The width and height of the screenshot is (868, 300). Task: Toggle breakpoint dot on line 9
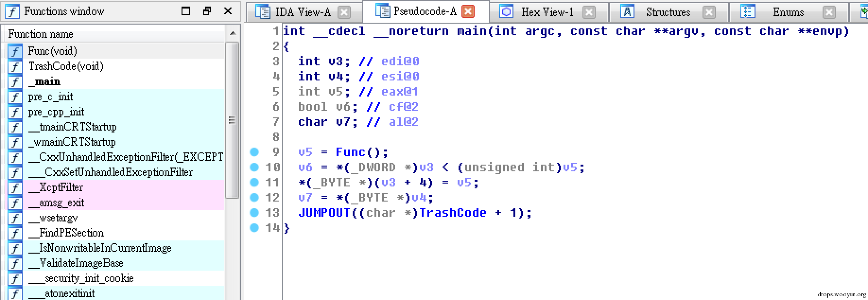click(x=254, y=152)
